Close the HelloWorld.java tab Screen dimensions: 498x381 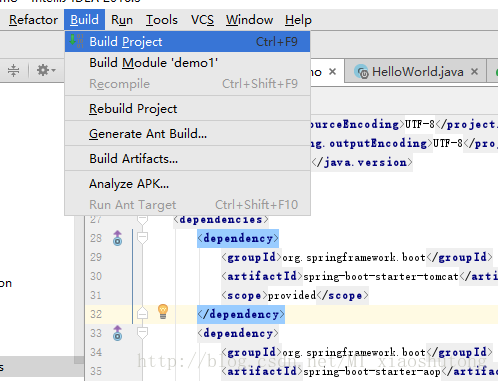tap(475, 71)
